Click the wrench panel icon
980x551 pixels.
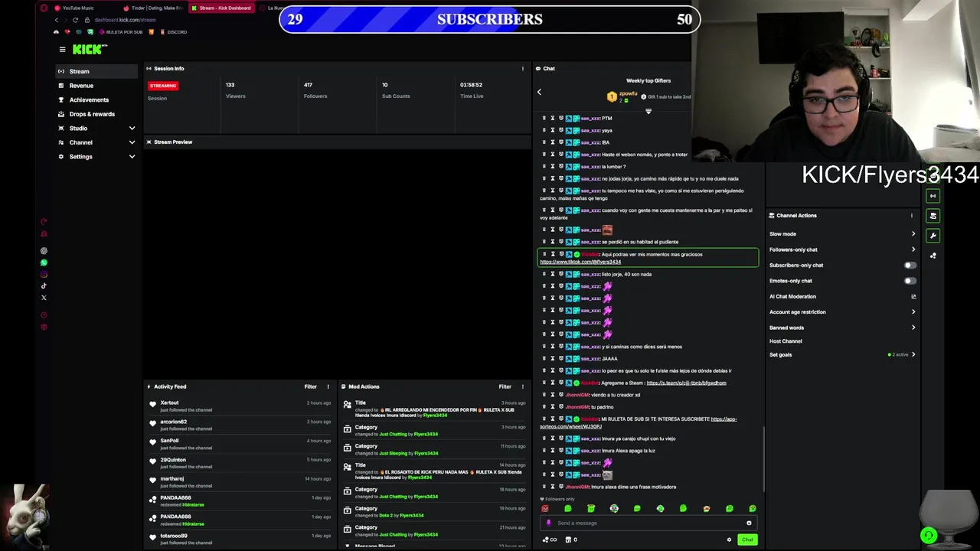(933, 236)
